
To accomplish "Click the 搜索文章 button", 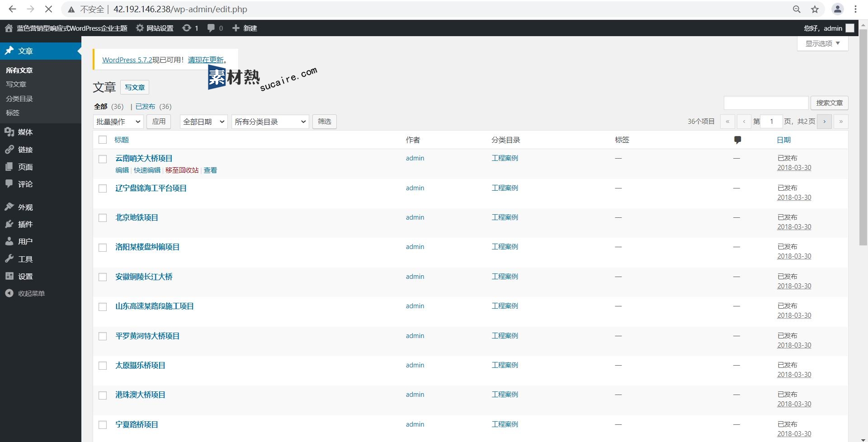I will pos(829,103).
